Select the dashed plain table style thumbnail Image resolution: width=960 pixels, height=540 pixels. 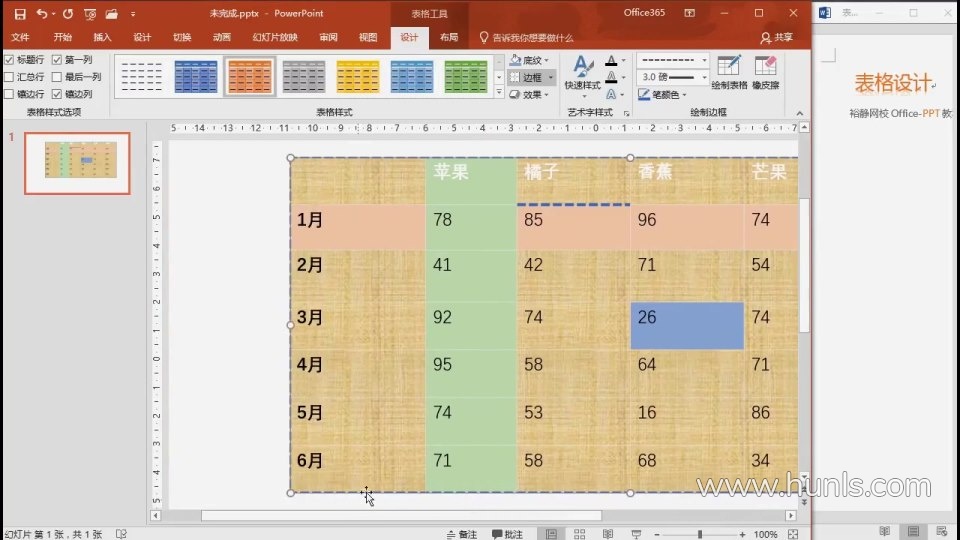[142, 77]
